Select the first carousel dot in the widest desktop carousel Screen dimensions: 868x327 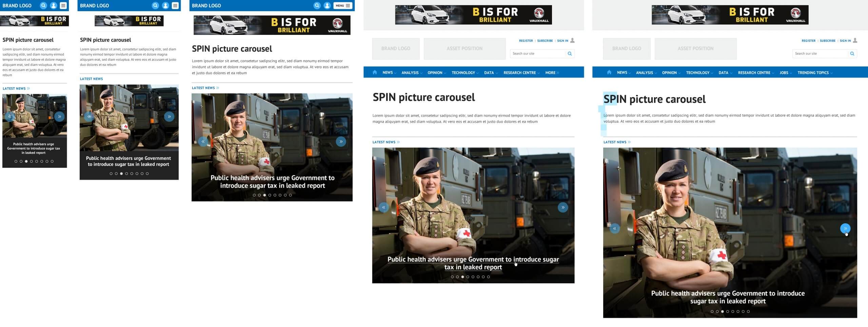[x=712, y=311]
